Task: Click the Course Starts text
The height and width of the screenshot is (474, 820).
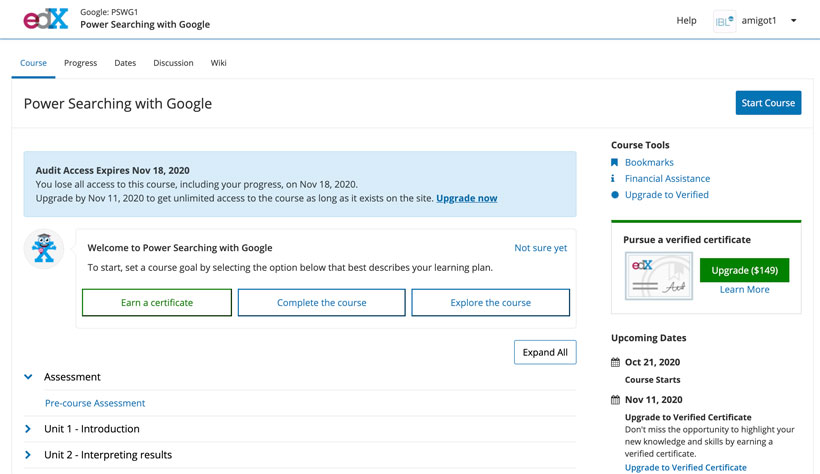Action: tap(653, 380)
